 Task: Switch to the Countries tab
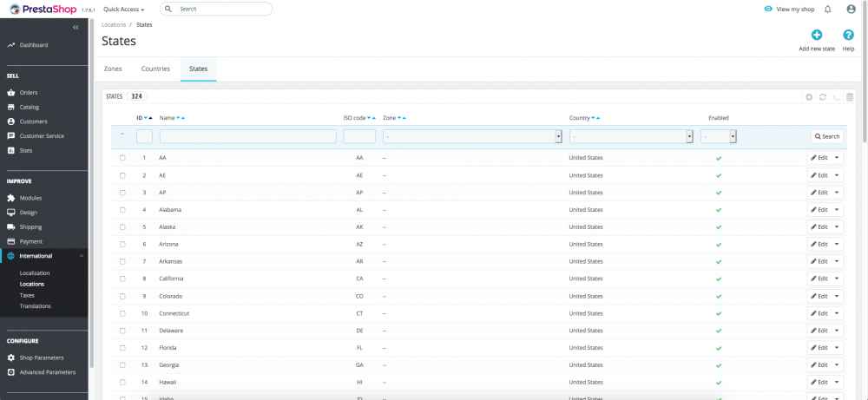pyautogui.click(x=155, y=69)
